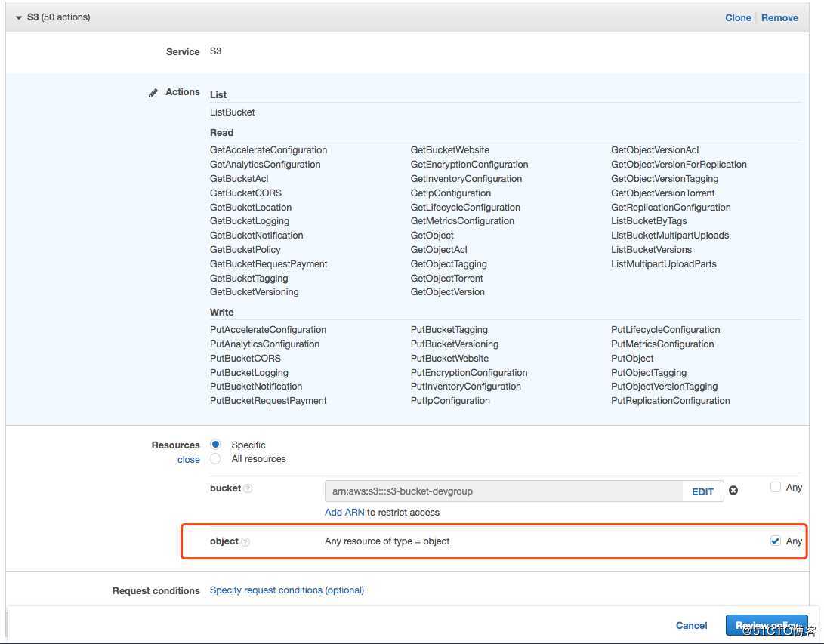Click PutIpConfiguration action
824x644 pixels.
coord(450,400)
